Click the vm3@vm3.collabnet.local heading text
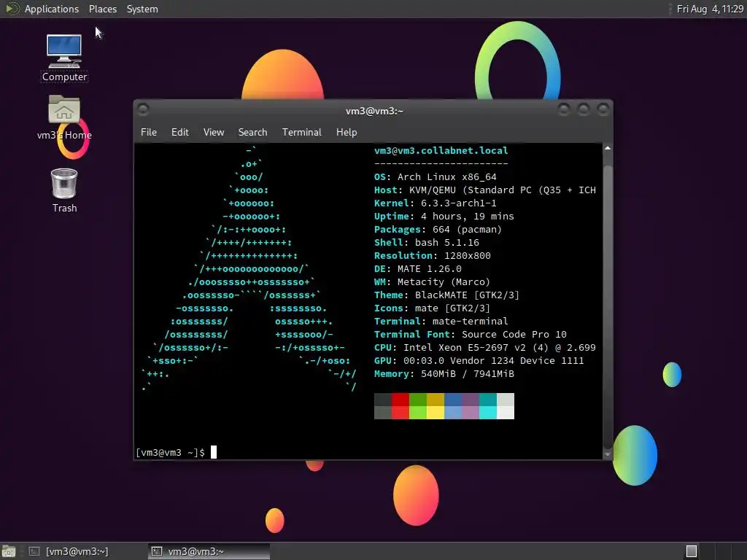 point(441,150)
